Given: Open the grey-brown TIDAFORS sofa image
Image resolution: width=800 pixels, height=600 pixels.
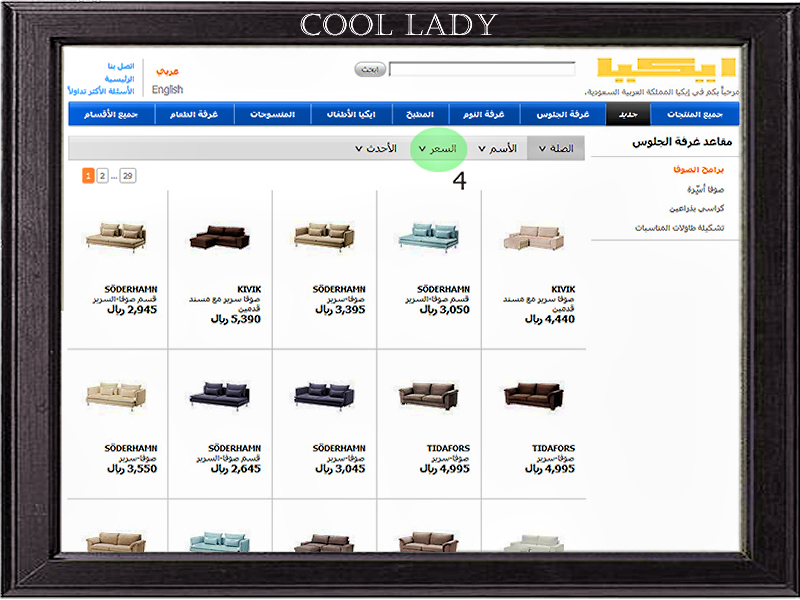Looking at the screenshot, I should point(429,396).
